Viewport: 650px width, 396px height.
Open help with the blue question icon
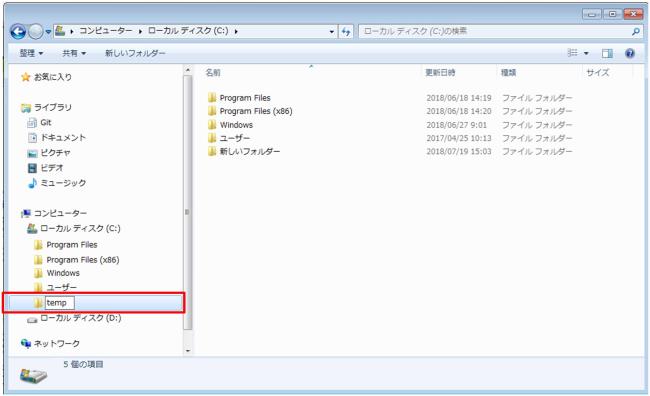630,53
